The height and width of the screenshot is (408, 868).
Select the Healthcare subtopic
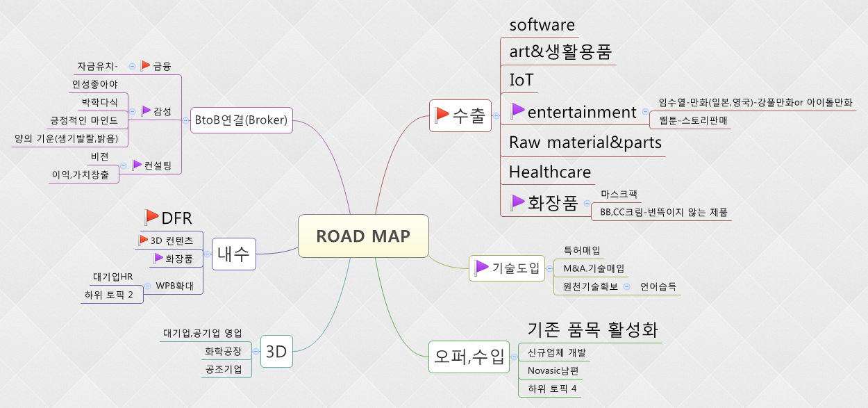[549, 172]
